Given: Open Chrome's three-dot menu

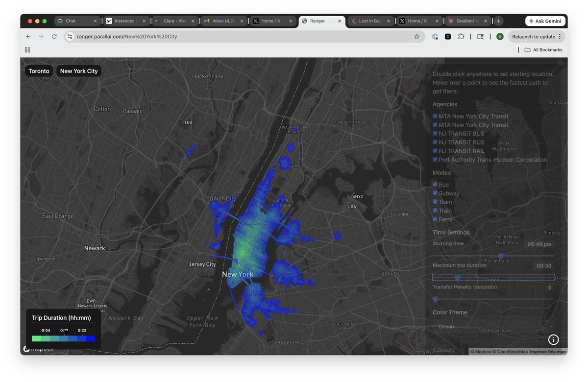Looking at the screenshot, I should point(560,37).
